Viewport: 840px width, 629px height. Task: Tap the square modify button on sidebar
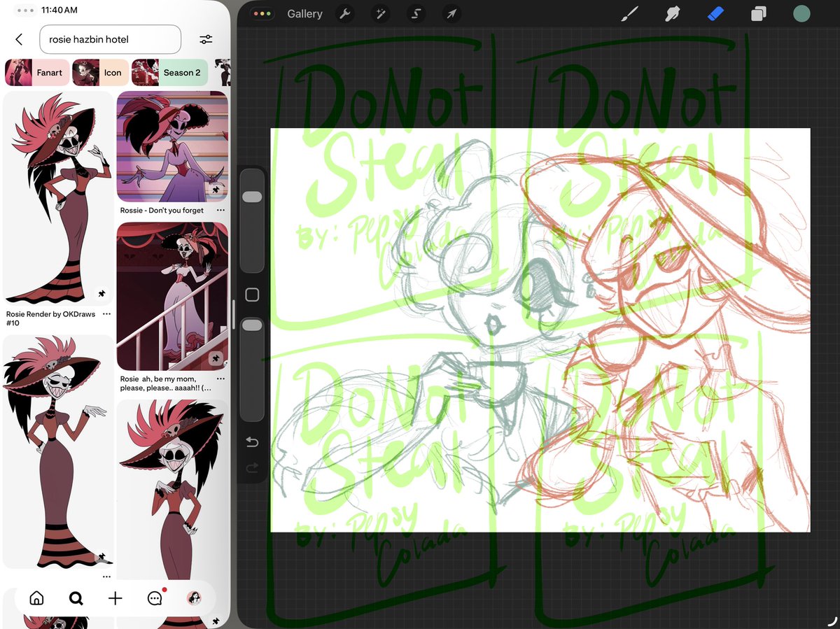(252, 295)
